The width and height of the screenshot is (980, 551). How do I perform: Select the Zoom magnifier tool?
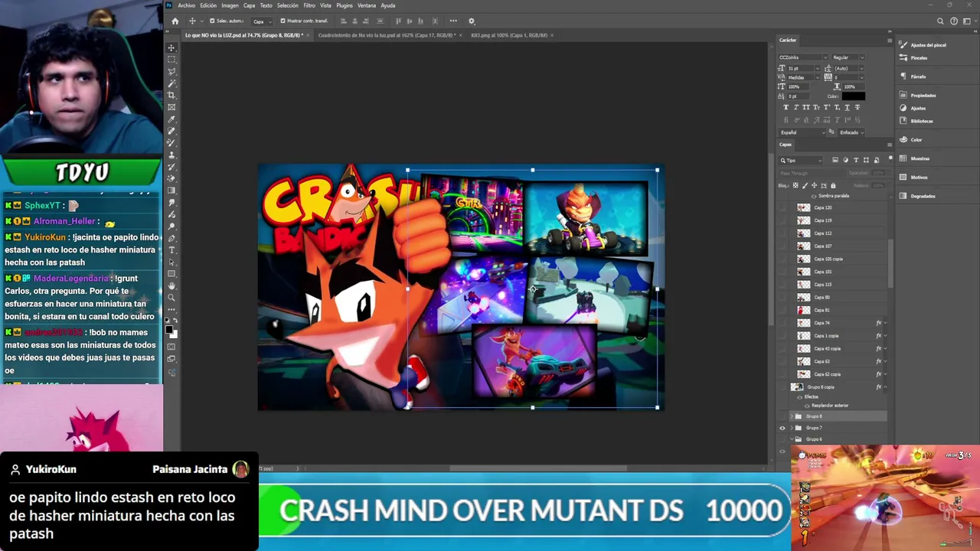(171, 298)
